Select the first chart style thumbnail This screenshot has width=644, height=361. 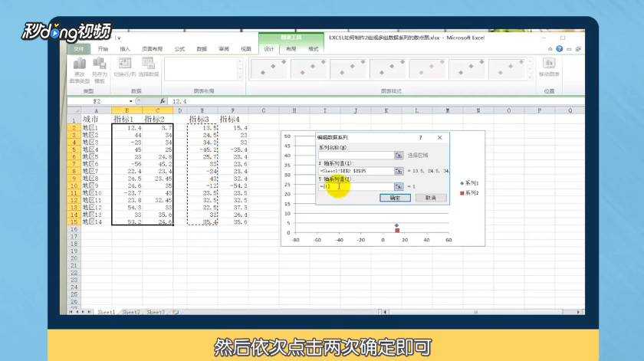click(268, 68)
